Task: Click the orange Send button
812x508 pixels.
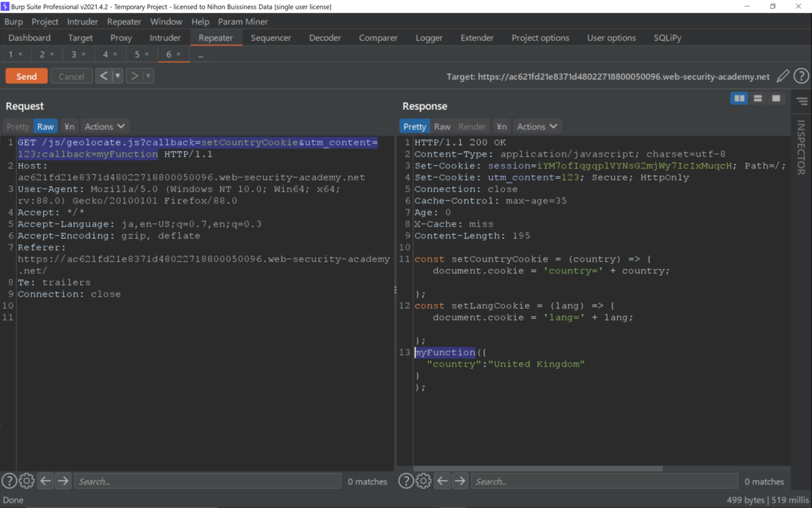Action: tap(26, 77)
